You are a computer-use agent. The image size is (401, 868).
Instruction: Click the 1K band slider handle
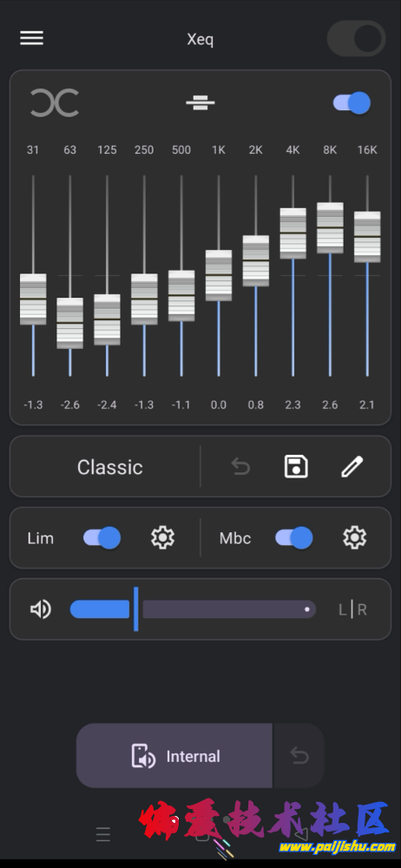219,275
